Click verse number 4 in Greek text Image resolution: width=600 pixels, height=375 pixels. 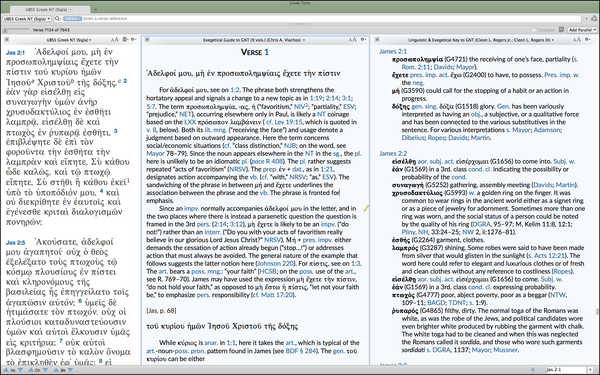(x=101, y=190)
